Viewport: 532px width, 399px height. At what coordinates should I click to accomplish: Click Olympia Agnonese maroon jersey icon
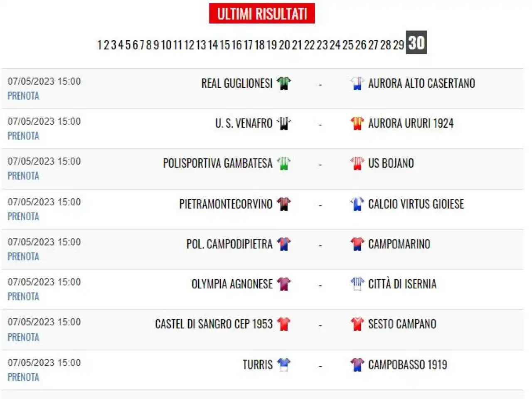[x=284, y=284]
